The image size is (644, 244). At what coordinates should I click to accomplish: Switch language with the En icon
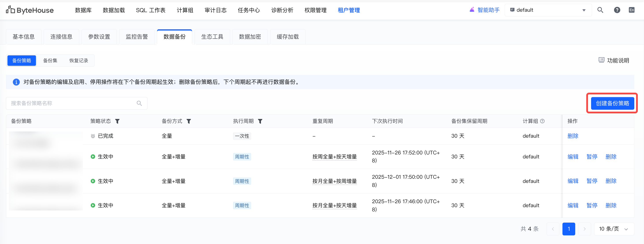coord(631,10)
